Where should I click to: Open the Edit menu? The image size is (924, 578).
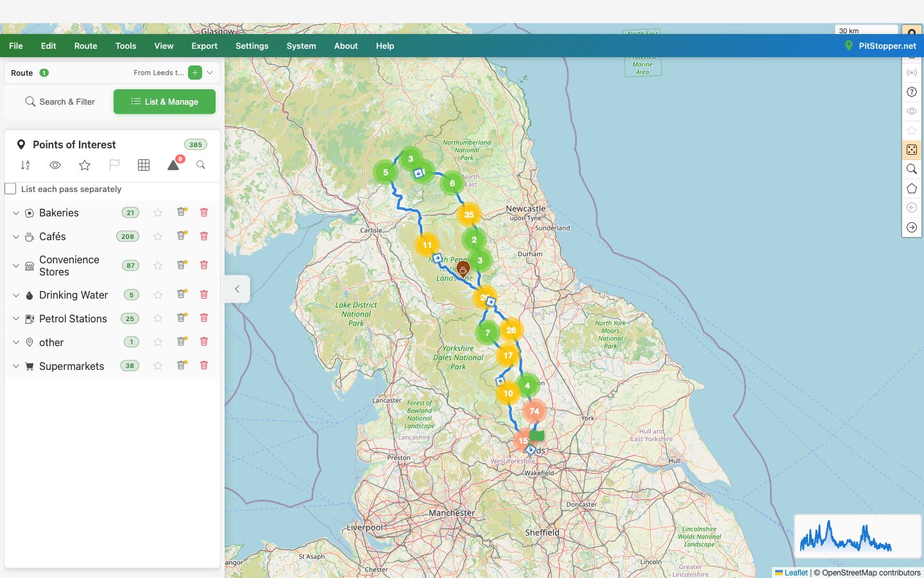[49, 46]
